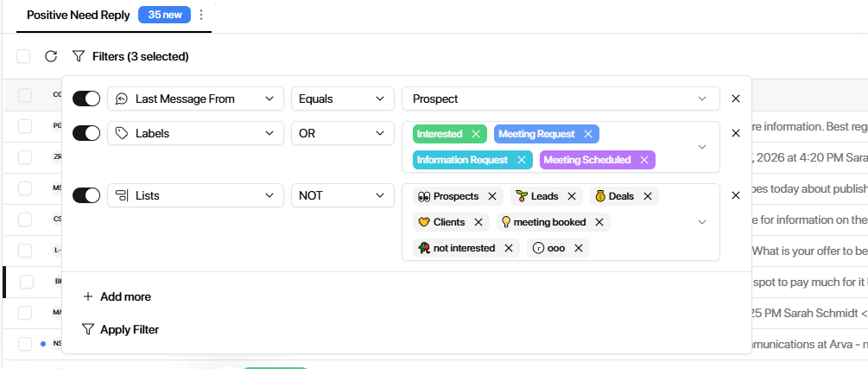Tick the select-all checkbox beside refresh
Viewport: 868px width, 369px height.
point(23,56)
